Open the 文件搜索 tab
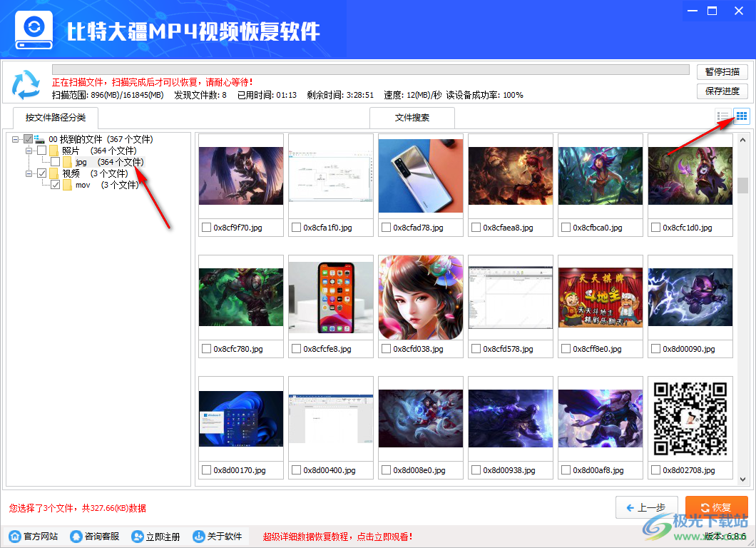The image size is (756, 548). click(x=412, y=118)
